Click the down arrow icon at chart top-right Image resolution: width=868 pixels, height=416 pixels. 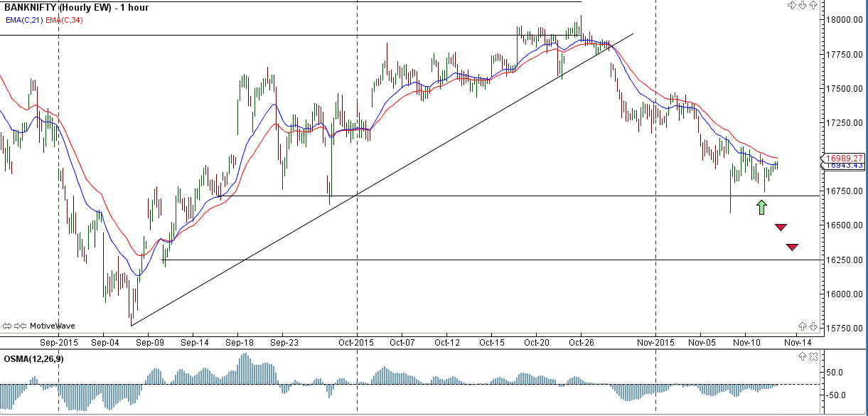(x=803, y=6)
